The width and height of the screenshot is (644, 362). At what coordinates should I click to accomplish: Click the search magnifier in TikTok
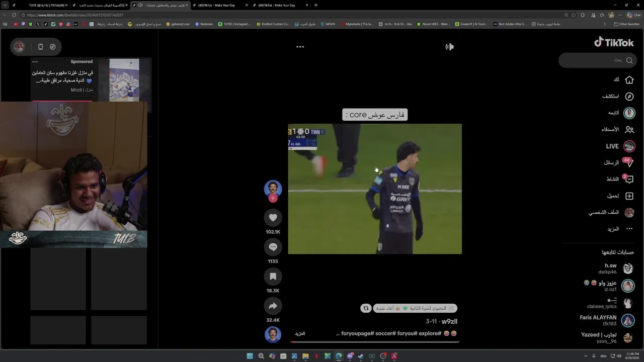point(629,60)
